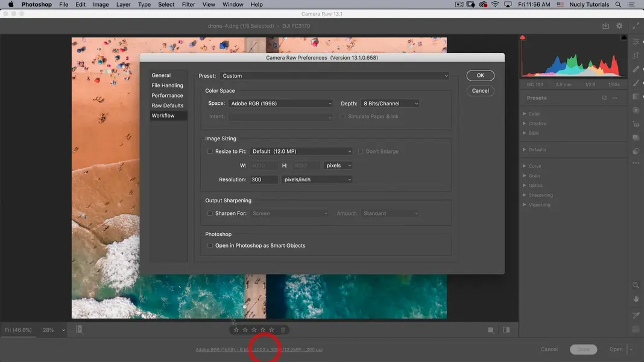Open macOS Spotlight search icon
This screenshot has width=644, height=362.
point(618,4)
